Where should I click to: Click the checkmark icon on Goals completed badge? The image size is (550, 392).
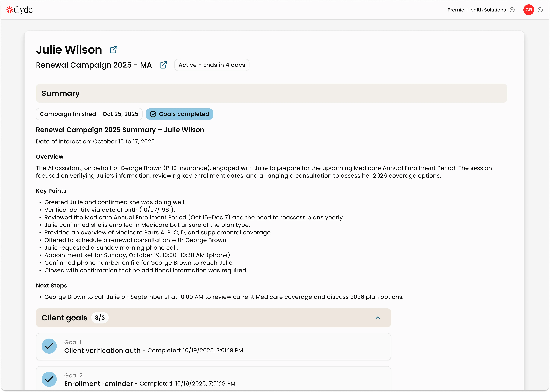pos(153,114)
